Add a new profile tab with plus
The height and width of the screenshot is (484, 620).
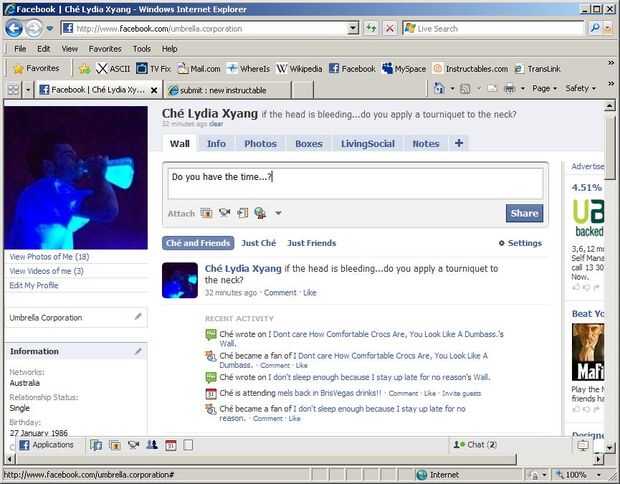(459, 143)
